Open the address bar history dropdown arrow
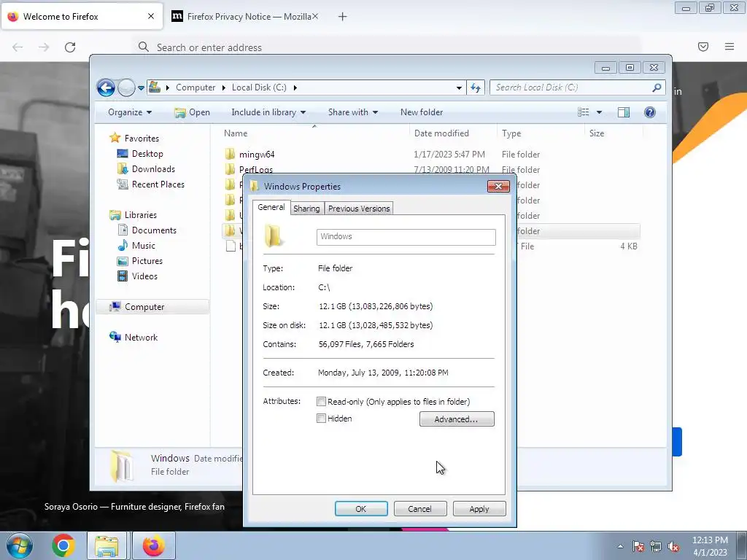Screen dimensions: 747x560 (459, 87)
